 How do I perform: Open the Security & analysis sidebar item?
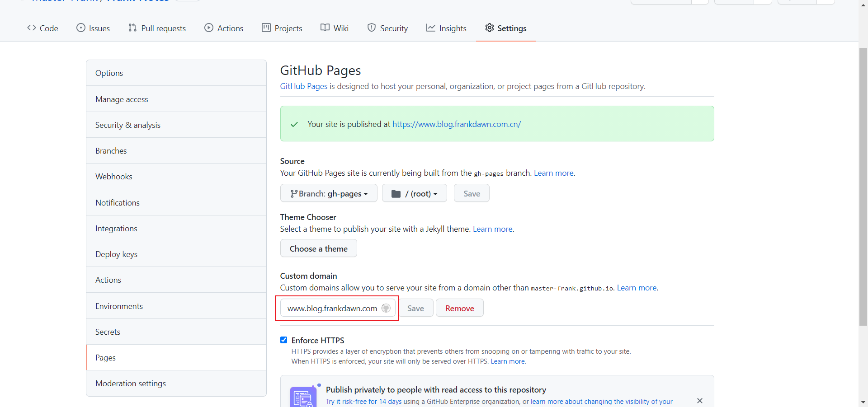(x=176, y=125)
